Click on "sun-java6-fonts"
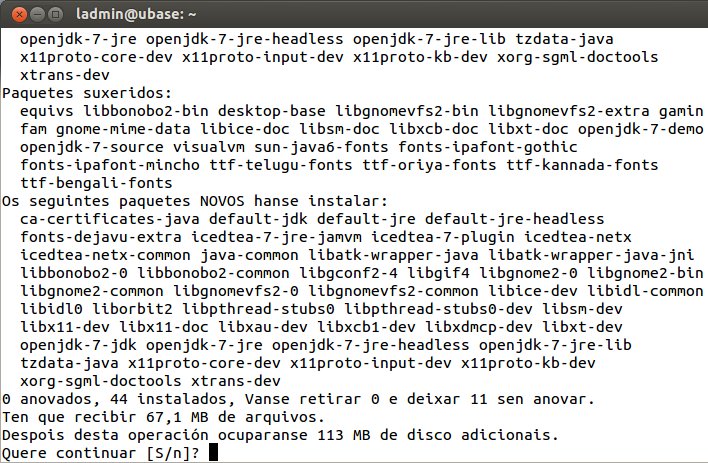 [321, 147]
